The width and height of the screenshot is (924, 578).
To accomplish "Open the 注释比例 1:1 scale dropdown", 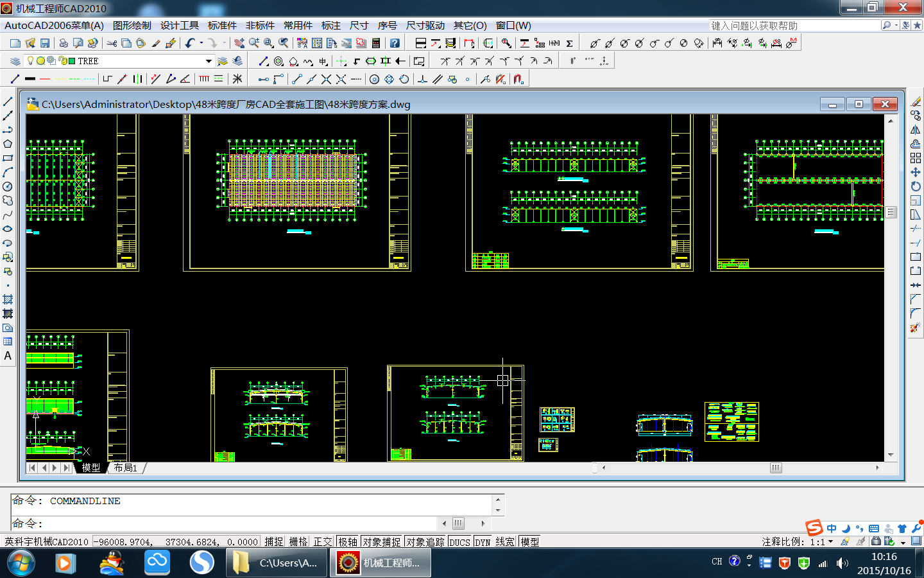I will coord(831,542).
